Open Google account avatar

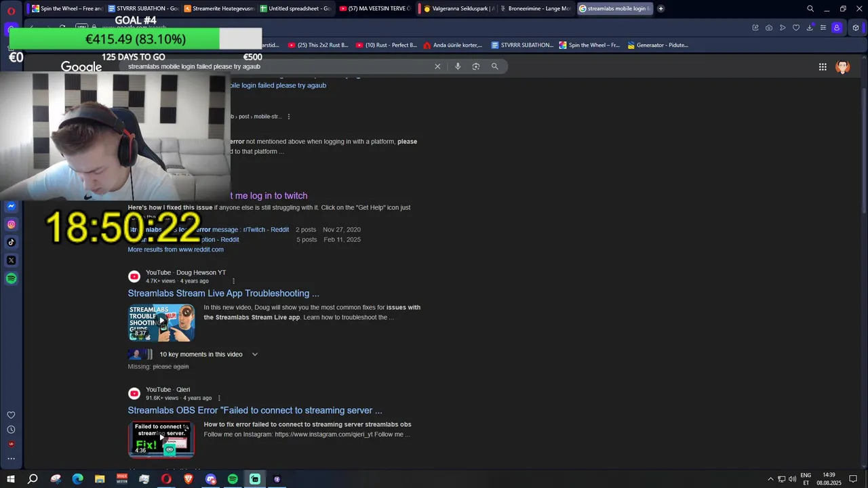[843, 66]
